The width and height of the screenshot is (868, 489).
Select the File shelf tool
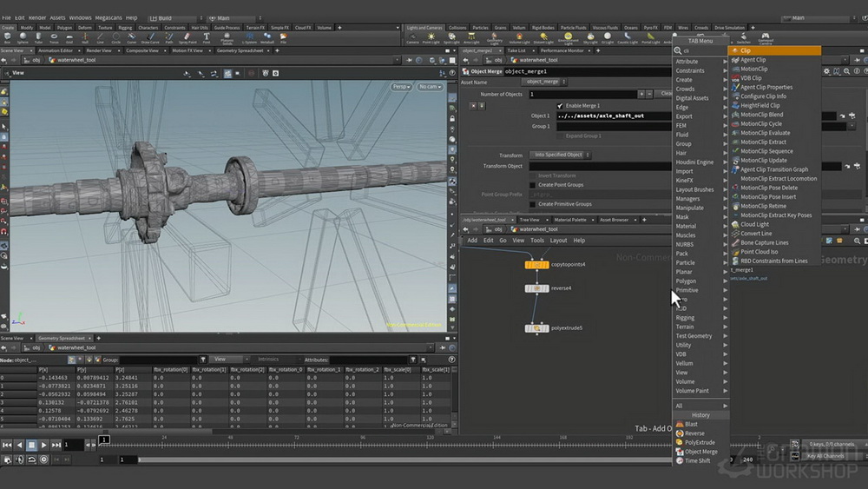point(284,37)
